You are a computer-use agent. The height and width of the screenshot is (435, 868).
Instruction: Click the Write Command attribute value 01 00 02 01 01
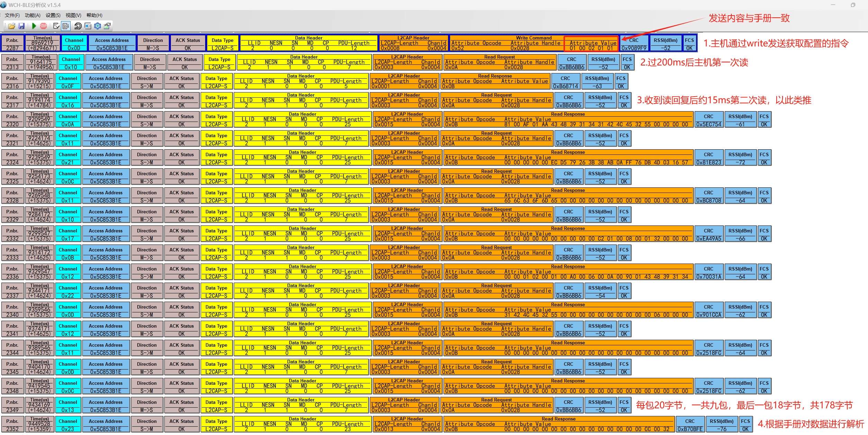(591, 48)
